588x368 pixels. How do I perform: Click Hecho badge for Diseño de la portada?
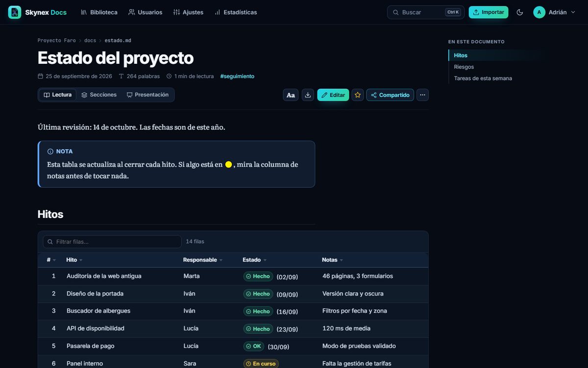pyautogui.click(x=258, y=294)
